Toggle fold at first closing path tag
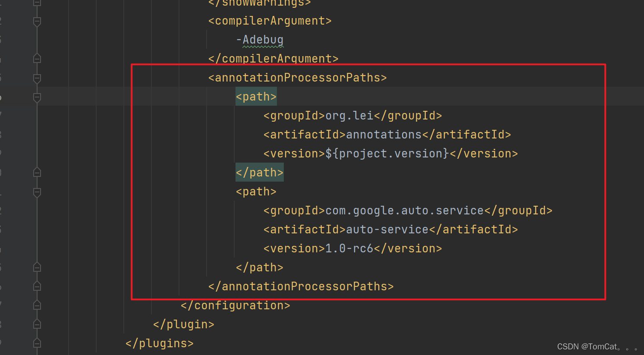Image resolution: width=644 pixels, height=355 pixels. tap(37, 172)
